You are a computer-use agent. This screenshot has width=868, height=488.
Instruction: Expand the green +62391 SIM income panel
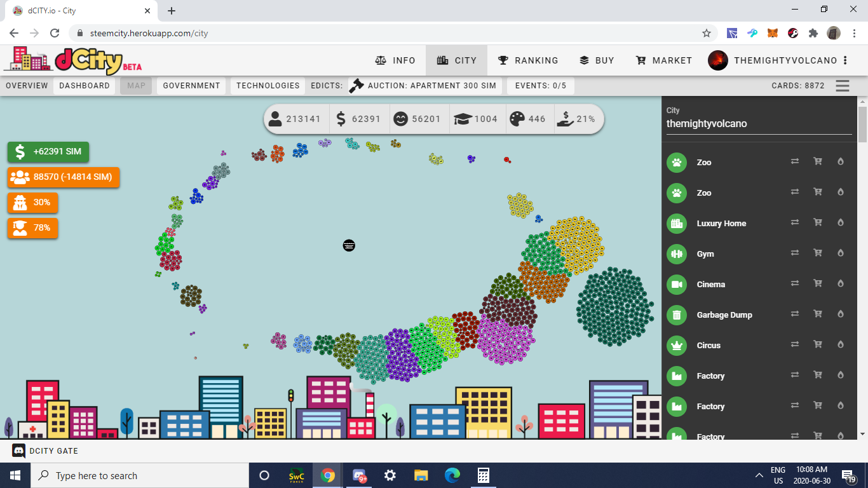click(x=48, y=152)
